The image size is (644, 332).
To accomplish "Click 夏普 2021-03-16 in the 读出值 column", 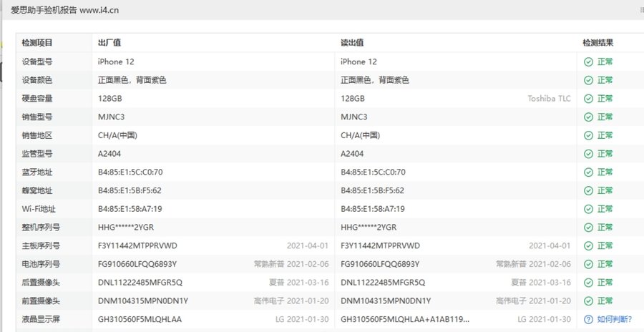I will tap(541, 283).
